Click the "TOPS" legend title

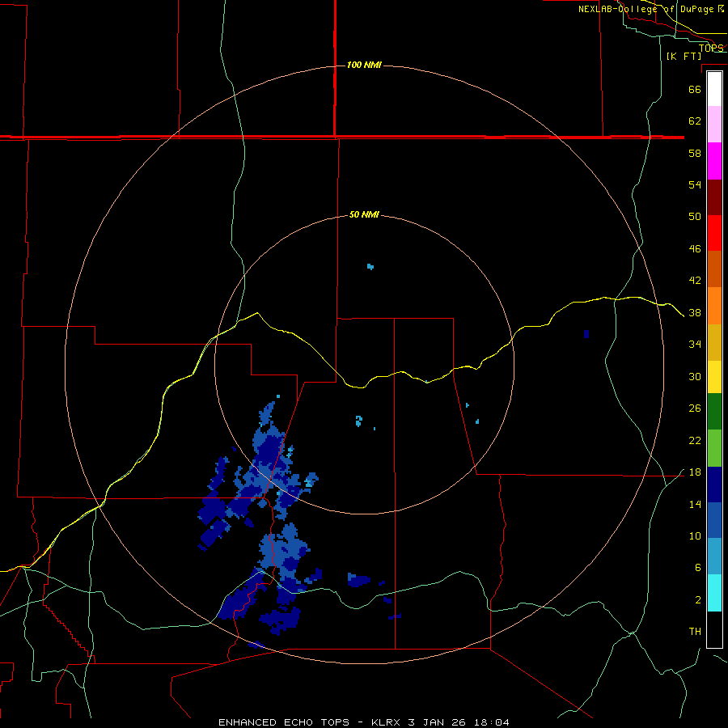pos(711,49)
